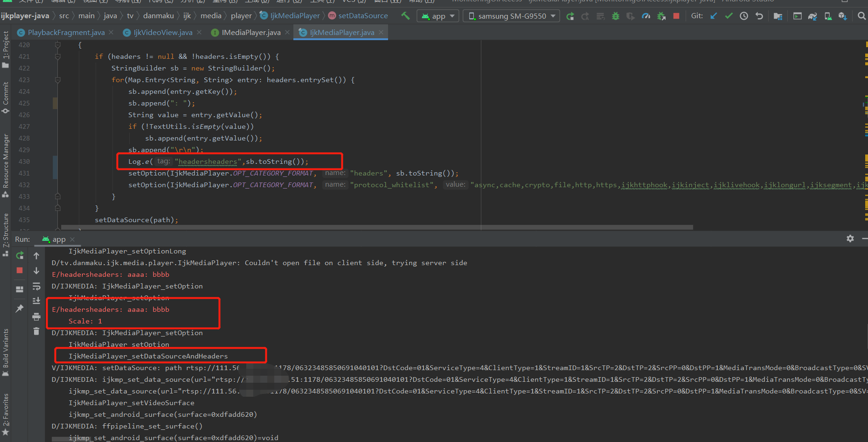
Task: Open the Resource Manager tool window
Action: pyautogui.click(x=6, y=165)
